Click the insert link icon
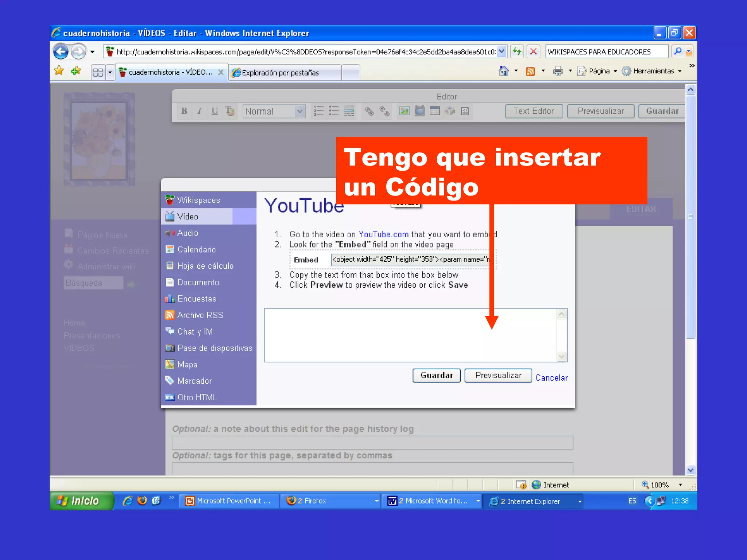The width and height of the screenshot is (747, 560). tap(369, 111)
